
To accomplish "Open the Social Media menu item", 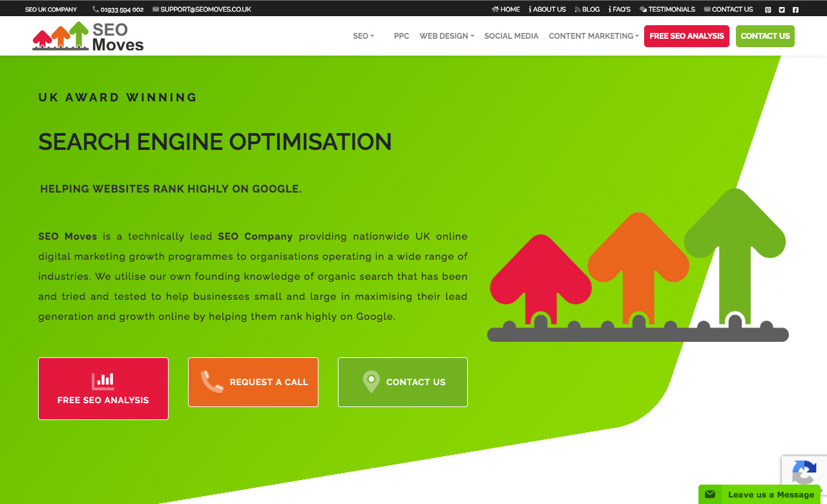I will (511, 36).
